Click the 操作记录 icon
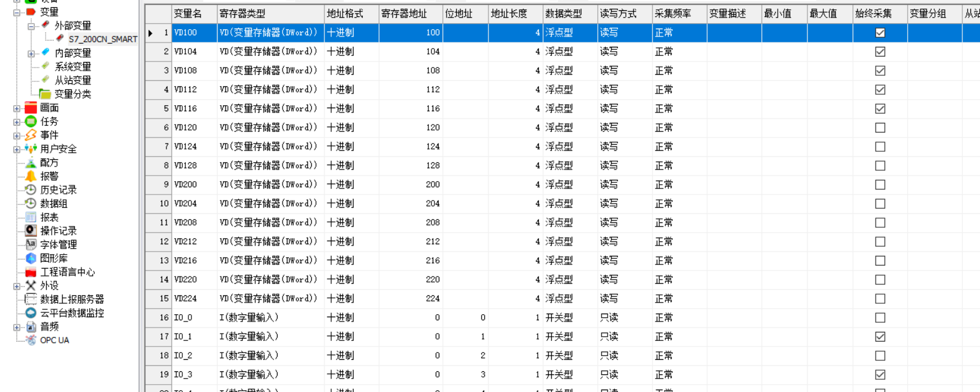Image resolution: width=980 pixels, height=392 pixels. [31, 231]
